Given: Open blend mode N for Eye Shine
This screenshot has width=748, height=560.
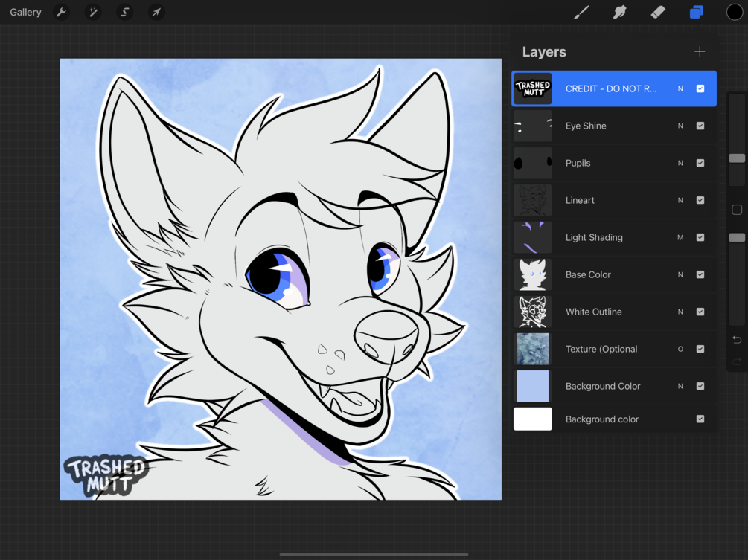Looking at the screenshot, I should 680,126.
